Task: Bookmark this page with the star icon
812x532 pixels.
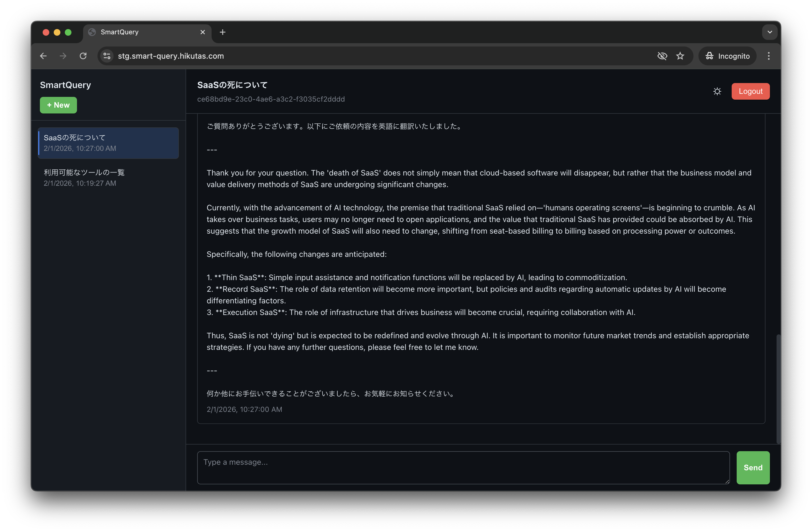Action: coord(680,56)
